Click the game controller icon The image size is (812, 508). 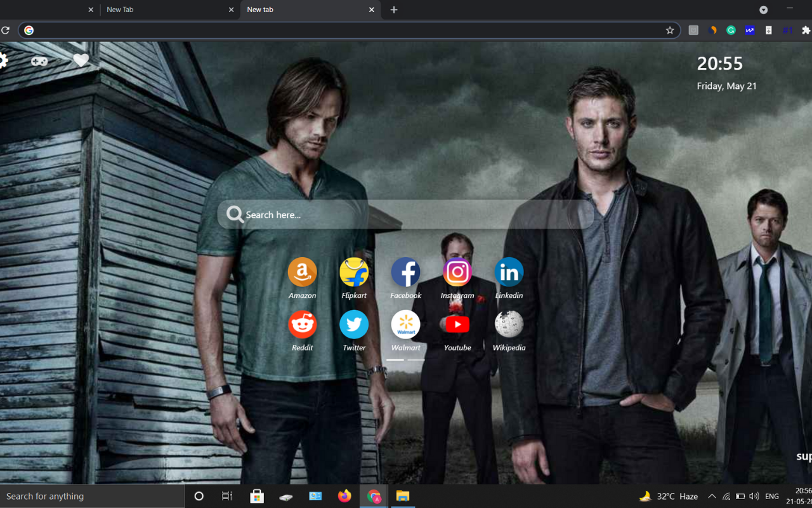pyautogui.click(x=39, y=61)
